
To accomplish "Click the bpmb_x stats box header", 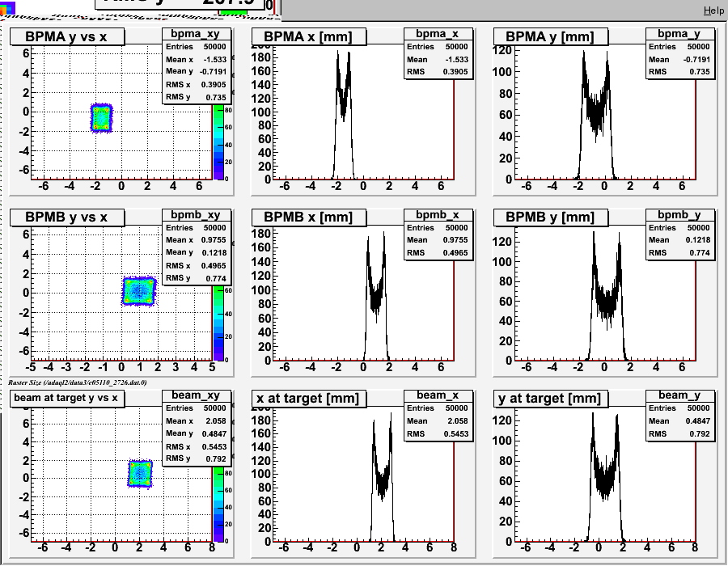I will pyautogui.click(x=438, y=215).
